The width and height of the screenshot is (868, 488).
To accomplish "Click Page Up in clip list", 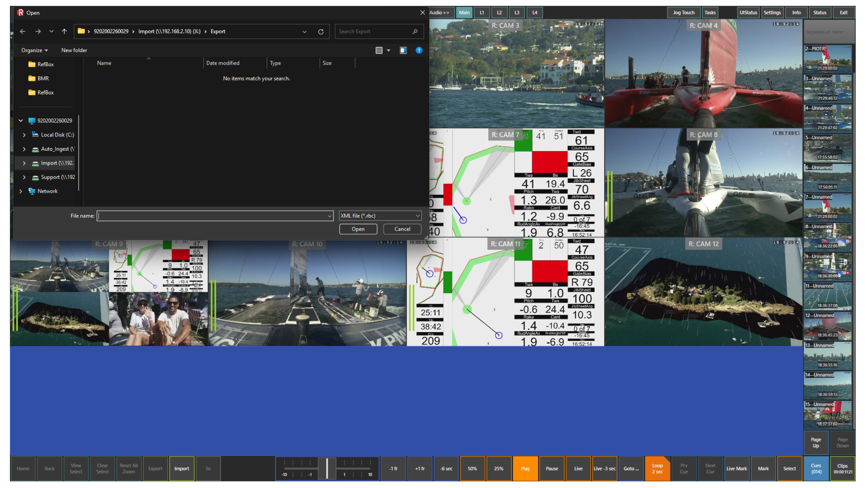I will 816,443.
